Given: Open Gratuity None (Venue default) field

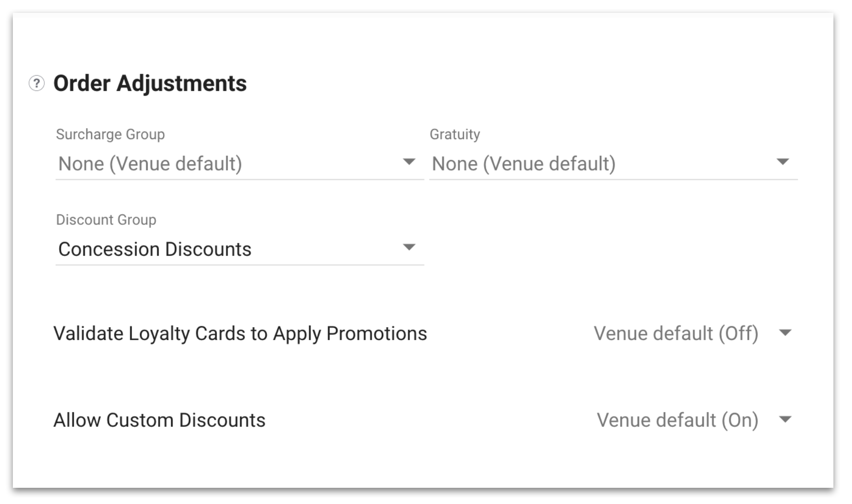Looking at the screenshot, I should pos(613,164).
